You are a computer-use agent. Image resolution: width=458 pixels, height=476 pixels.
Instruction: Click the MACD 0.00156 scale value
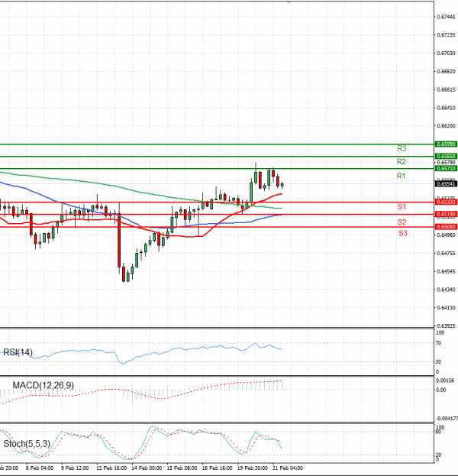[x=445, y=380]
